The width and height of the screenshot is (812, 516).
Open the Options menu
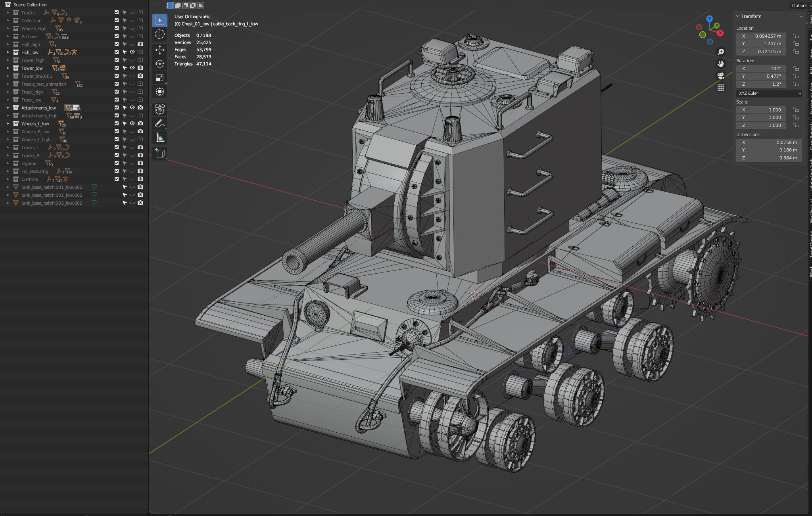[800, 6]
